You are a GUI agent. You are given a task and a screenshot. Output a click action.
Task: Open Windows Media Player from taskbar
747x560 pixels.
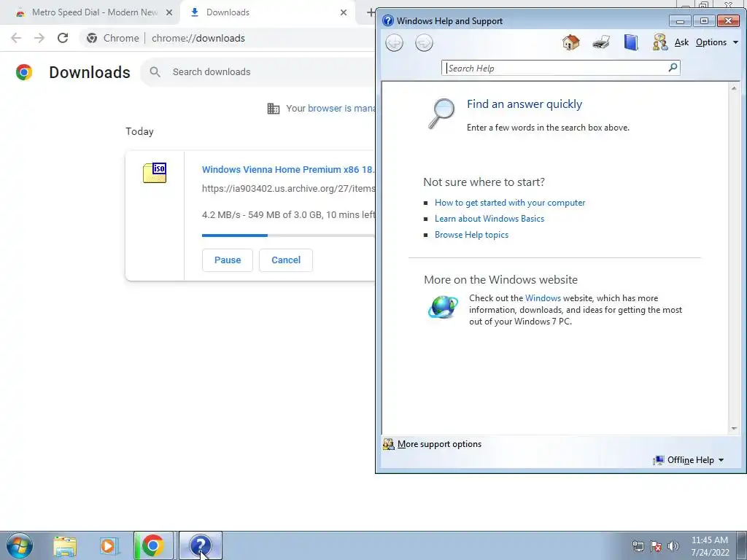tap(109, 546)
